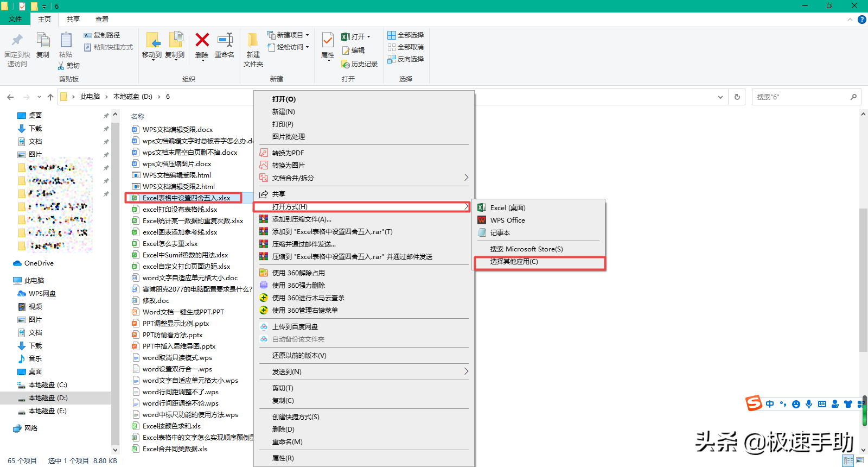Click the Sogou microphone voice input icon

(x=809, y=404)
